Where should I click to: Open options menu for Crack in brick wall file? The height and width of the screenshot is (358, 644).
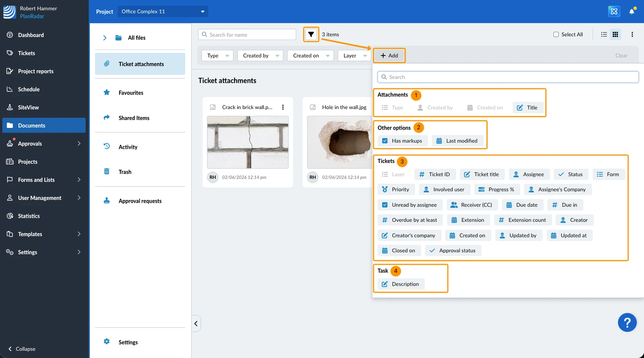[283, 107]
